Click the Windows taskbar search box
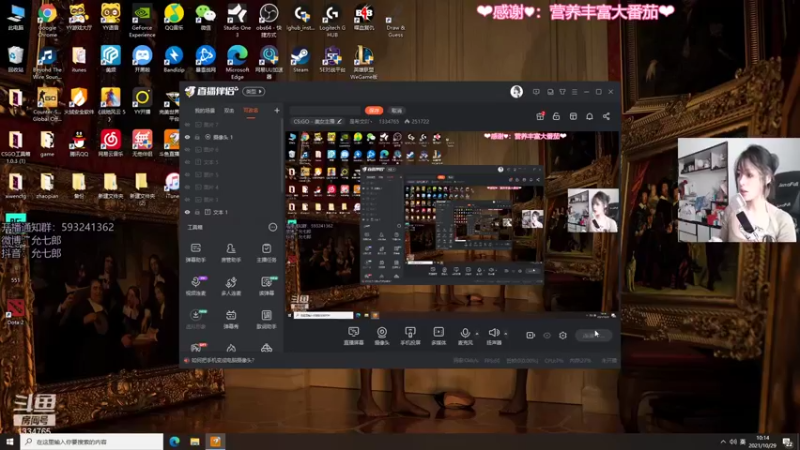800x450 pixels. pyautogui.click(x=92, y=442)
